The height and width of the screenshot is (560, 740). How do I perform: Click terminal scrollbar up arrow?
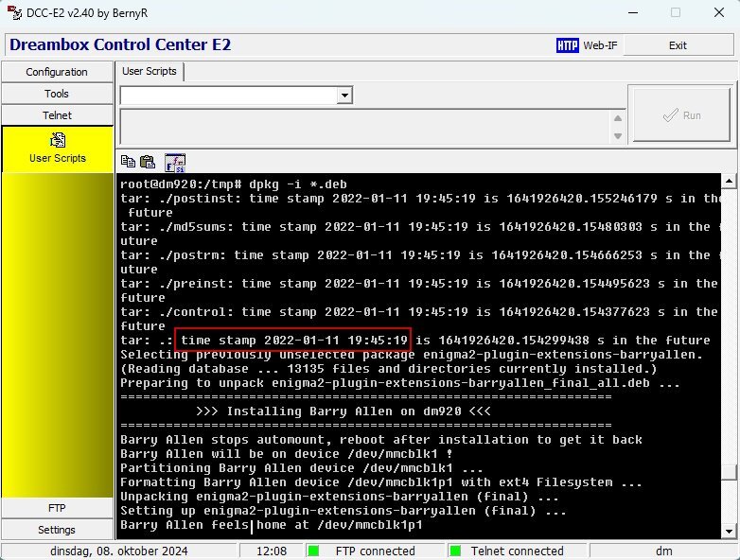click(729, 181)
